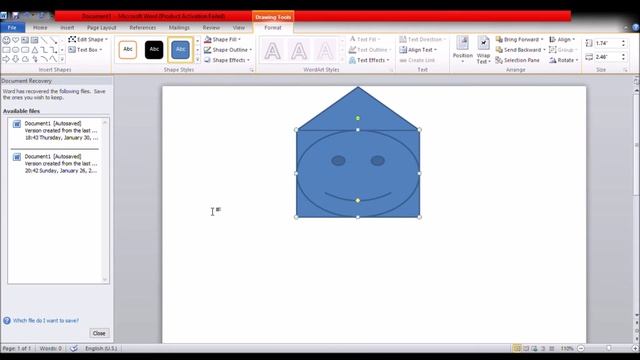Click the Save icon in Quick Access Toolbar

coord(15,16)
